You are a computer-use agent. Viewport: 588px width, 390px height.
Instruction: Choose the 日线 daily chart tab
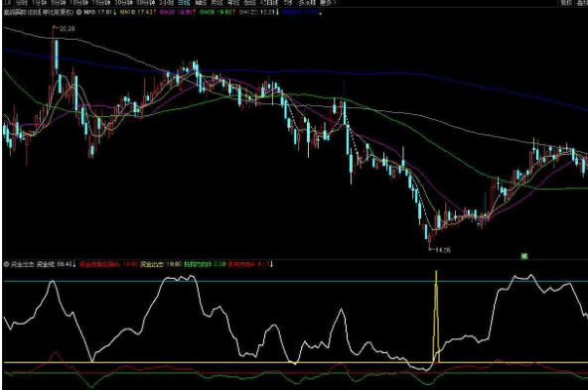pyautogui.click(x=184, y=3)
